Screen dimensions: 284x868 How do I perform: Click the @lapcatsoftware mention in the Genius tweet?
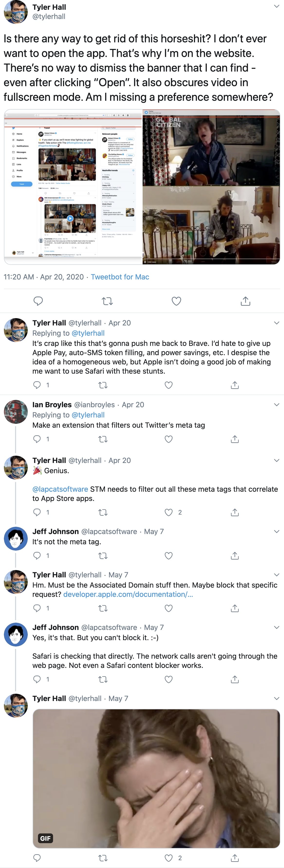click(60, 489)
